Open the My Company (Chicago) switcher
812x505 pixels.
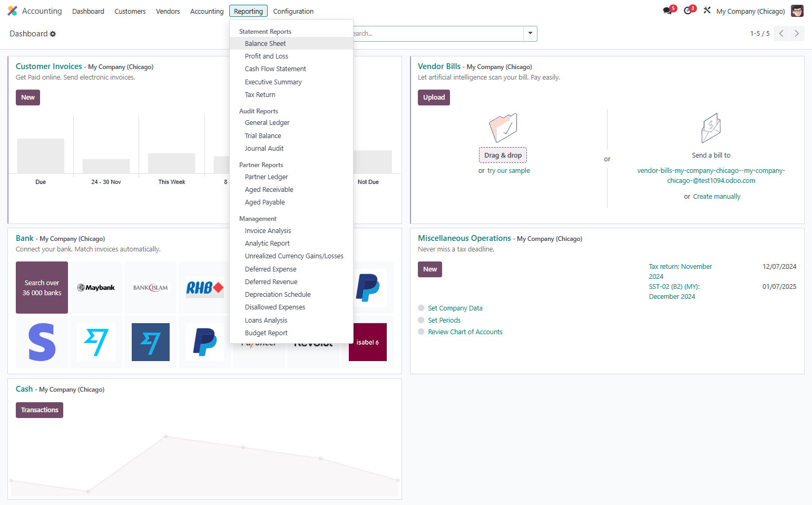pos(750,11)
